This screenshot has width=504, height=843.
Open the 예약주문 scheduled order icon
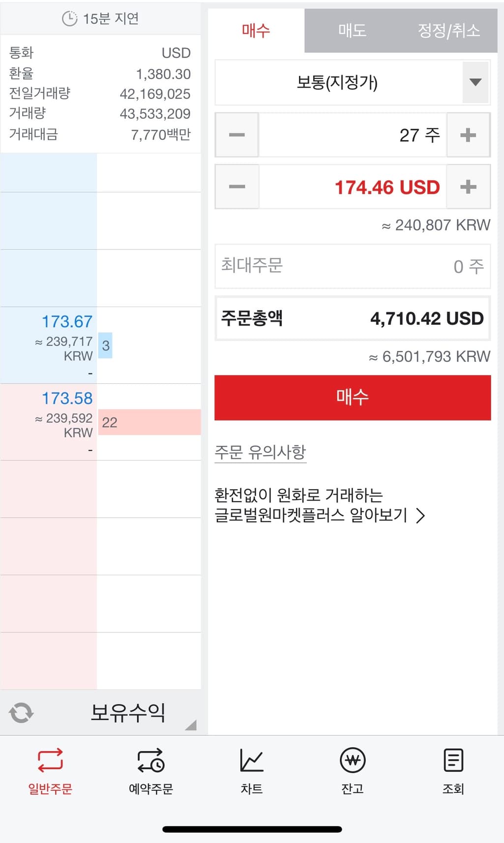[151, 760]
